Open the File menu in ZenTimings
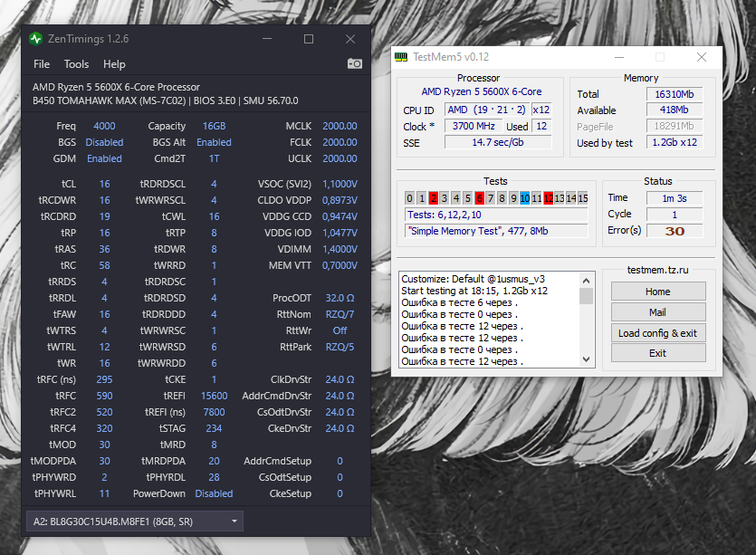Image resolution: width=756 pixels, height=555 pixels. click(x=42, y=64)
